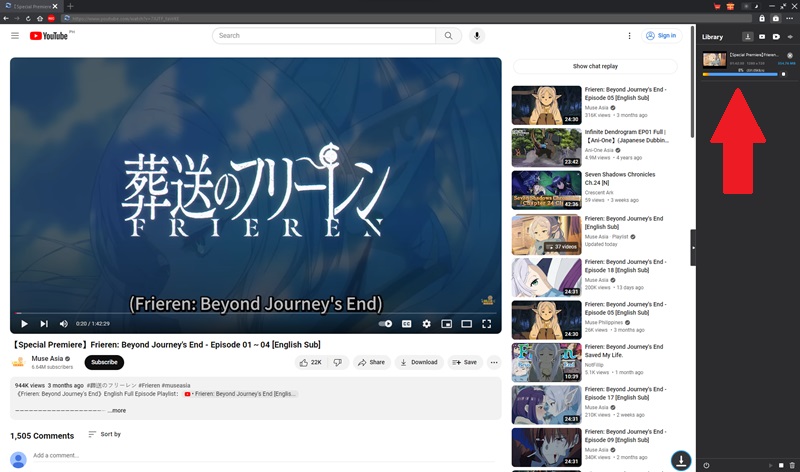Viewport: 800px width, 472px height.
Task: Expand description with ...more
Action: (x=117, y=410)
